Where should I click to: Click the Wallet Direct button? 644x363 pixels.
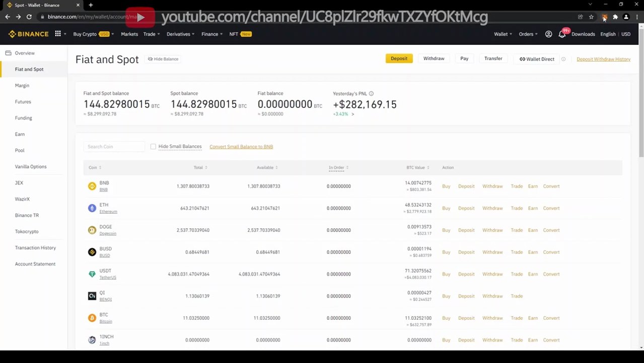click(x=537, y=59)
